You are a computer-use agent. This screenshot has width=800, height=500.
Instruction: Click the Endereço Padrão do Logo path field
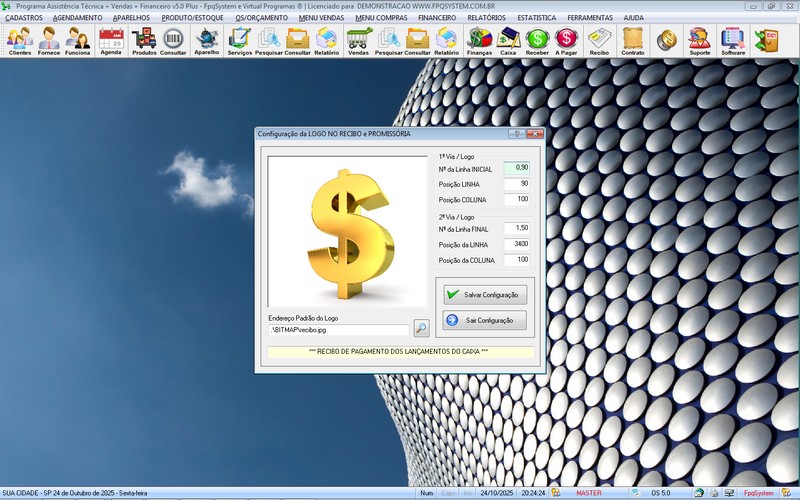[x=339, y=330]
